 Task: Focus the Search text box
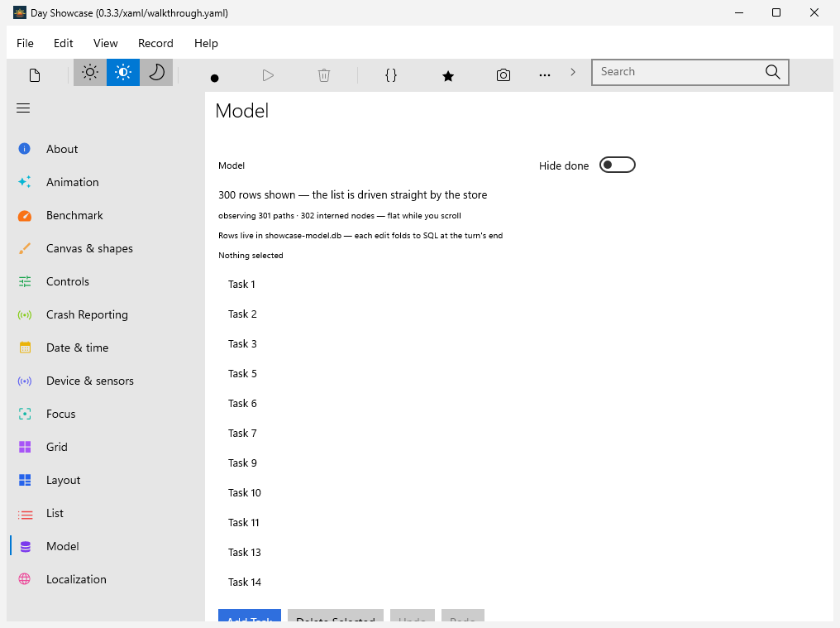click(x=690, y=73)
